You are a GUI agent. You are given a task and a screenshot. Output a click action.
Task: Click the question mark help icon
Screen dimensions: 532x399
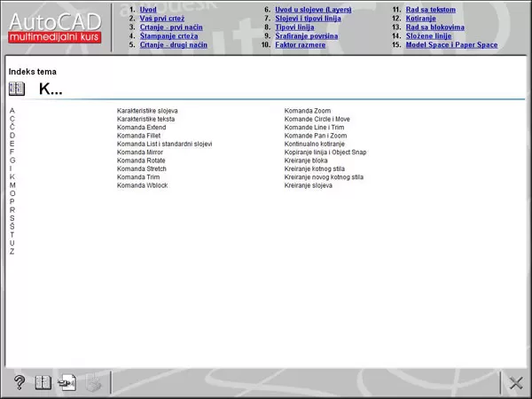coord(20,383)
